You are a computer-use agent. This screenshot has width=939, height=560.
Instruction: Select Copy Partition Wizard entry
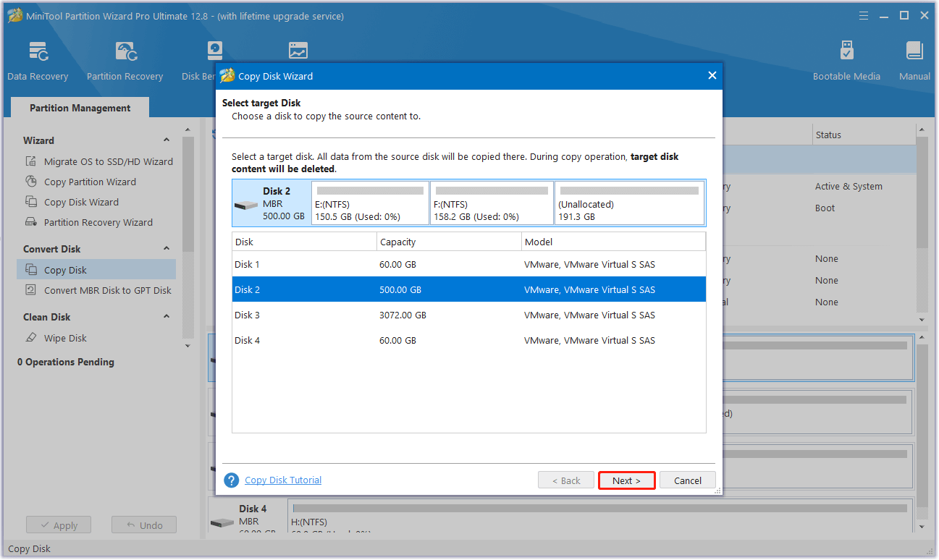[90, 182]
